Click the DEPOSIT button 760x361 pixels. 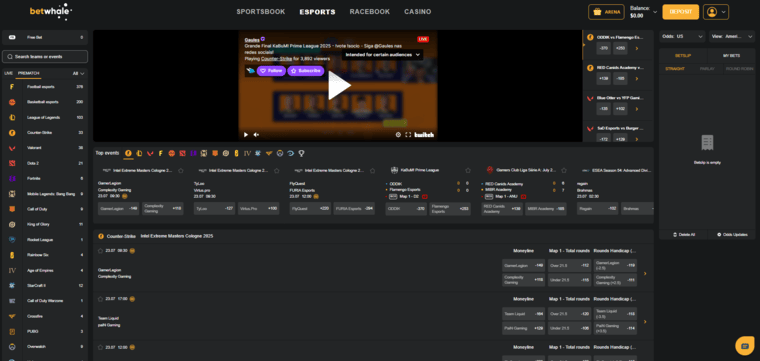coord(681,12)
